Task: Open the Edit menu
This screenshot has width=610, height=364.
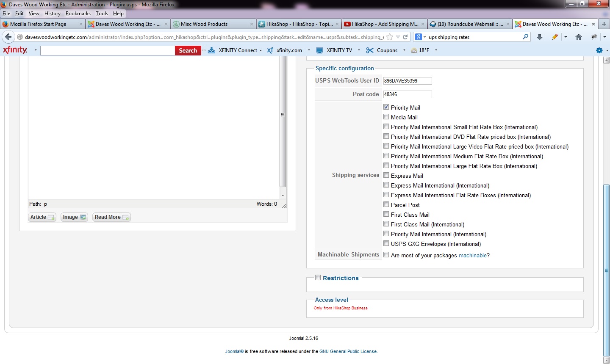Action: pyautogui.click(x=19, y=14)
